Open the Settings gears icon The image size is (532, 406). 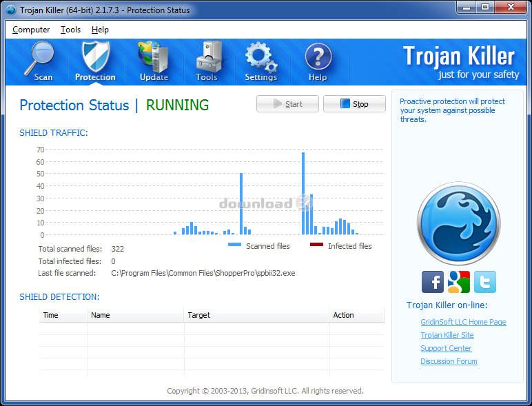tap(261, 61)
